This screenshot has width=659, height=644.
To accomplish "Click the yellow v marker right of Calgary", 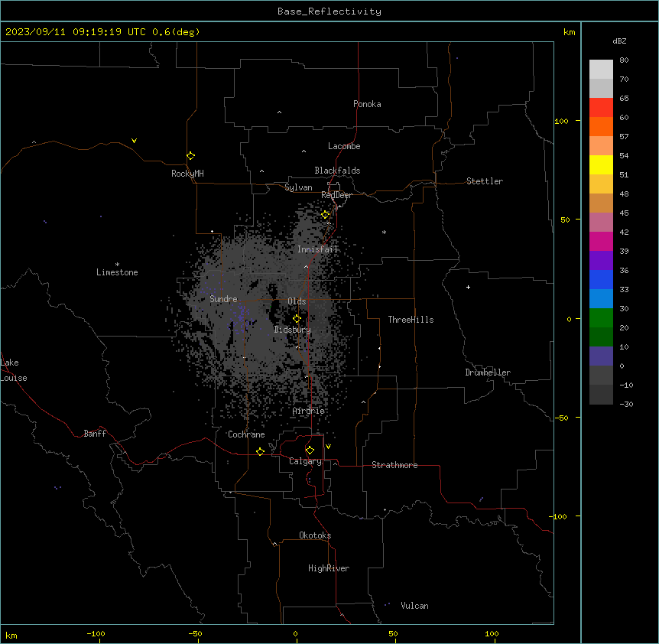I will coord(328,447).
